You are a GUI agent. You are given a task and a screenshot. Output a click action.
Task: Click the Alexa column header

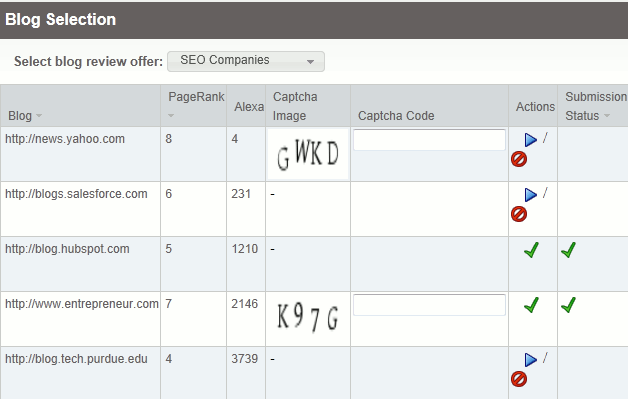pos(249,107)
